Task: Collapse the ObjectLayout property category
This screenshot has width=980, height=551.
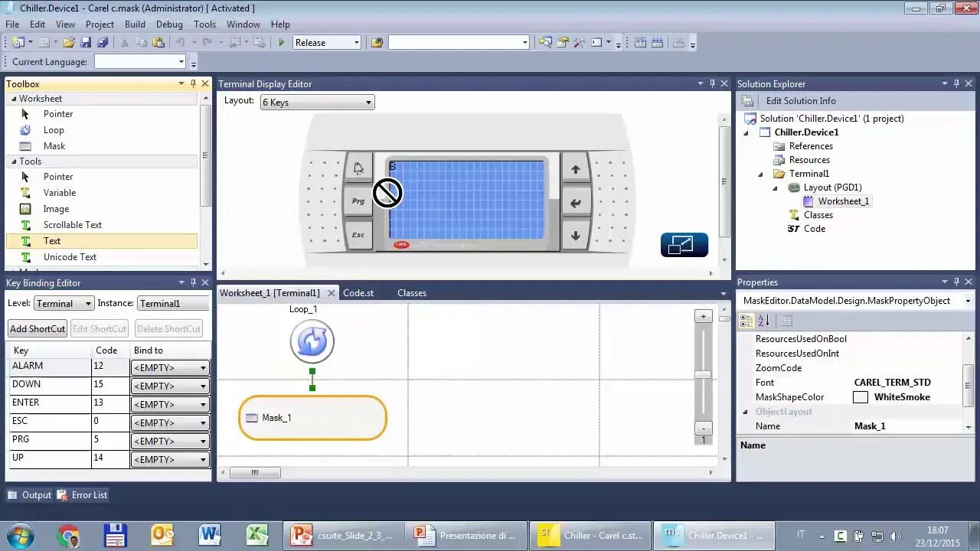Action: click(746, 412)
